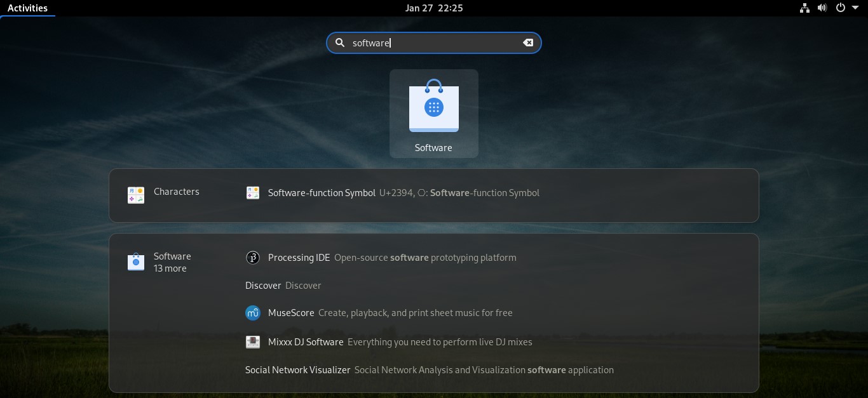The height and width of the screenshot is (398, 868).
Task: Click the volume speaker icon
Action: (822, 8)
